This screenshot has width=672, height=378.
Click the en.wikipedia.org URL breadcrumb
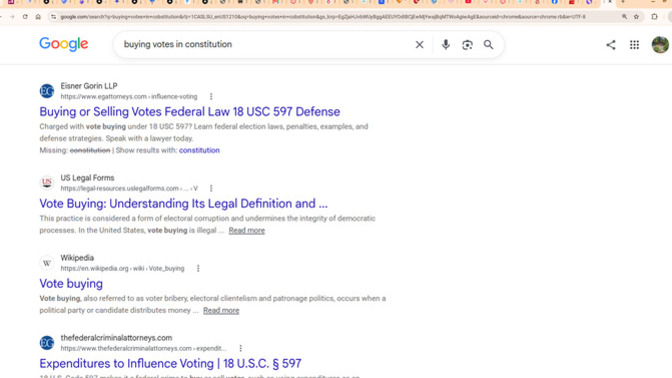pos(122,268)
